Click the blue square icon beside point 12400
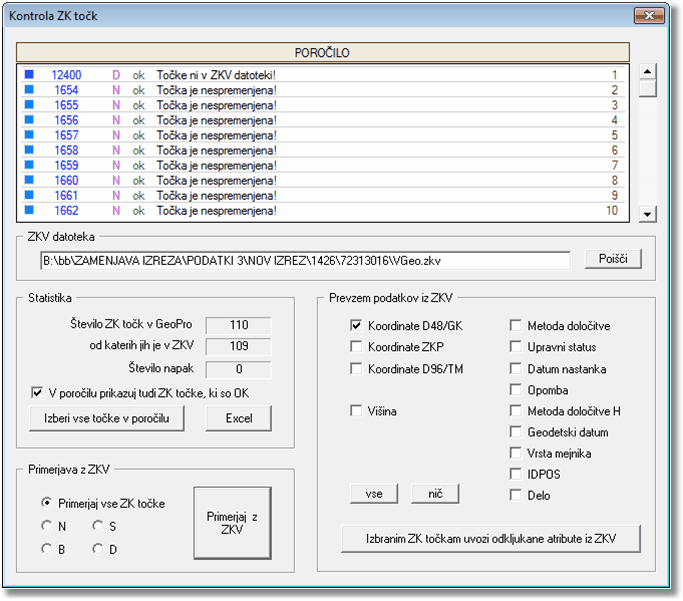This screenshot has height=601, width=683. pyautogui.click(x=29, y=75)
